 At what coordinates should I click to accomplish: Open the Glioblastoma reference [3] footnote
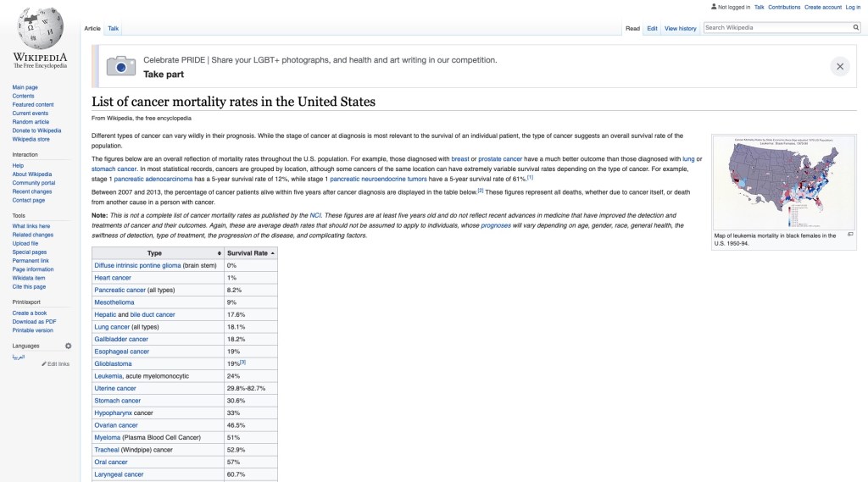242,362
